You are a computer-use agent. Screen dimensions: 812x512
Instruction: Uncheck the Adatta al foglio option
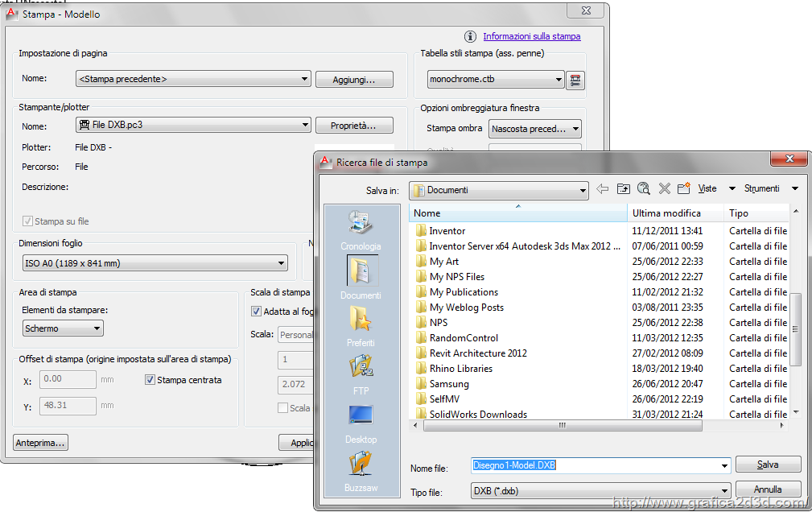257,312
